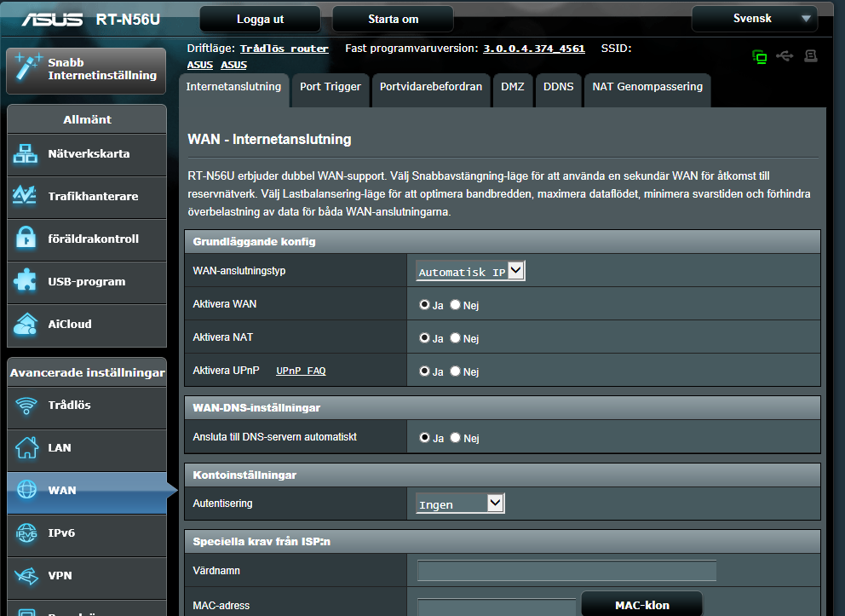Switch to the Port Trigger tab
This screenshot has width=845, height=616.
tap(331, 90)
